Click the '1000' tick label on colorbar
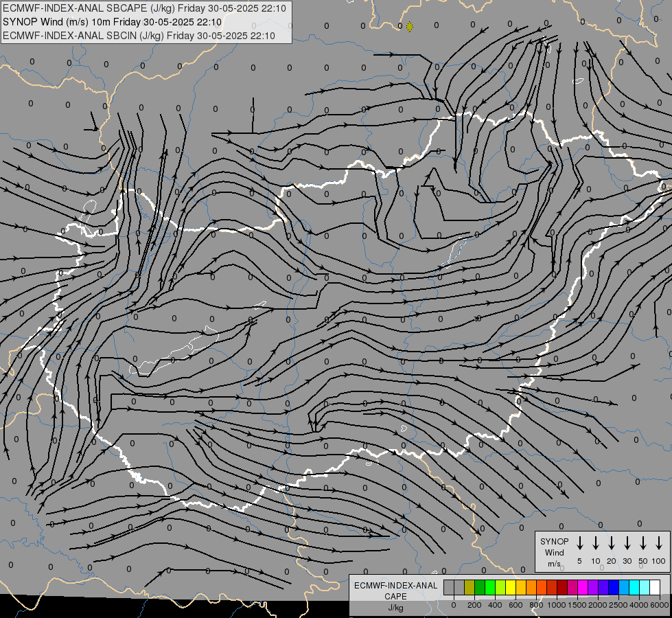Image resolution: width=672 pixels, height=618 pixels. click(557, 605)
